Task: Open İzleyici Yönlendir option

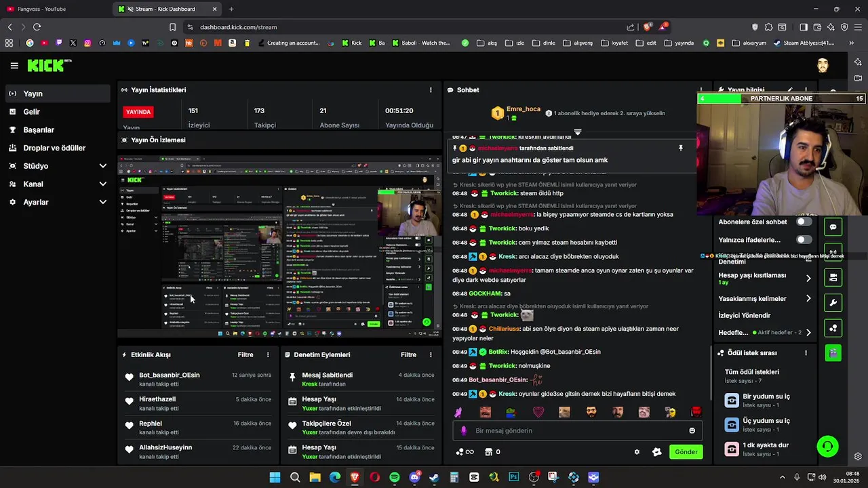Action: pyautogui.click(x=745, y=315)
